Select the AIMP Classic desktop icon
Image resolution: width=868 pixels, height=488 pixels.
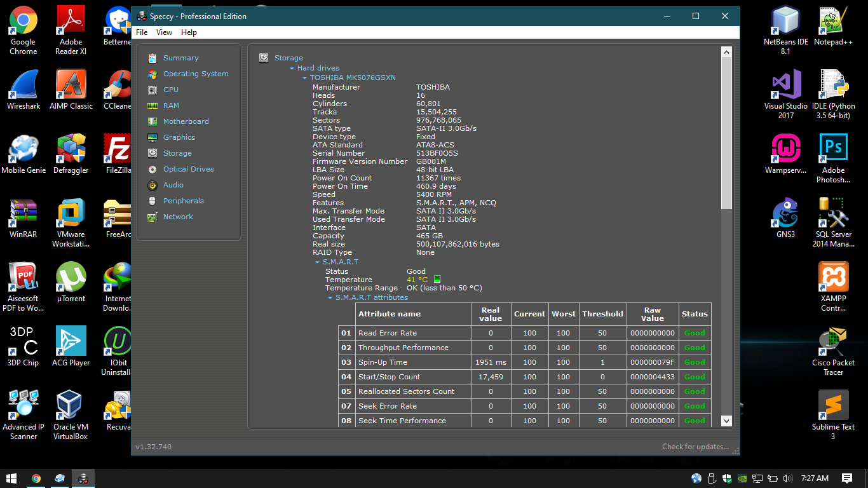pyautogui.click(x=71, y=90)
